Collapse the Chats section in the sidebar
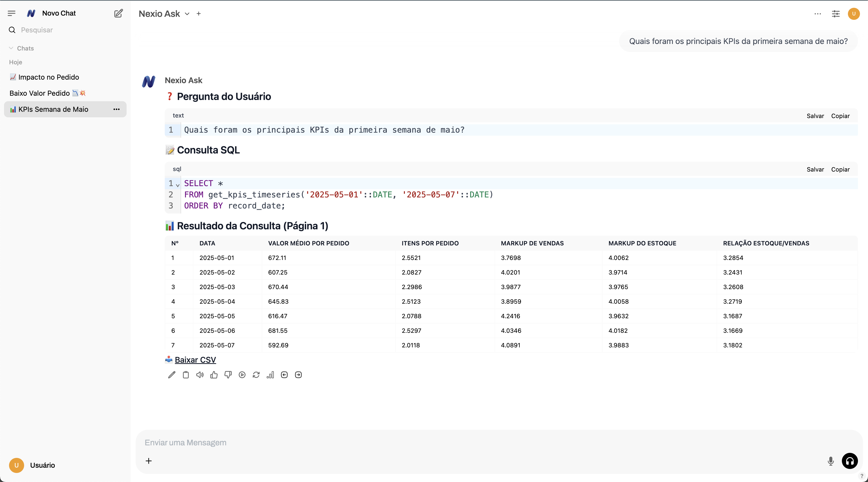868x482 pixels. coord(11,48)
